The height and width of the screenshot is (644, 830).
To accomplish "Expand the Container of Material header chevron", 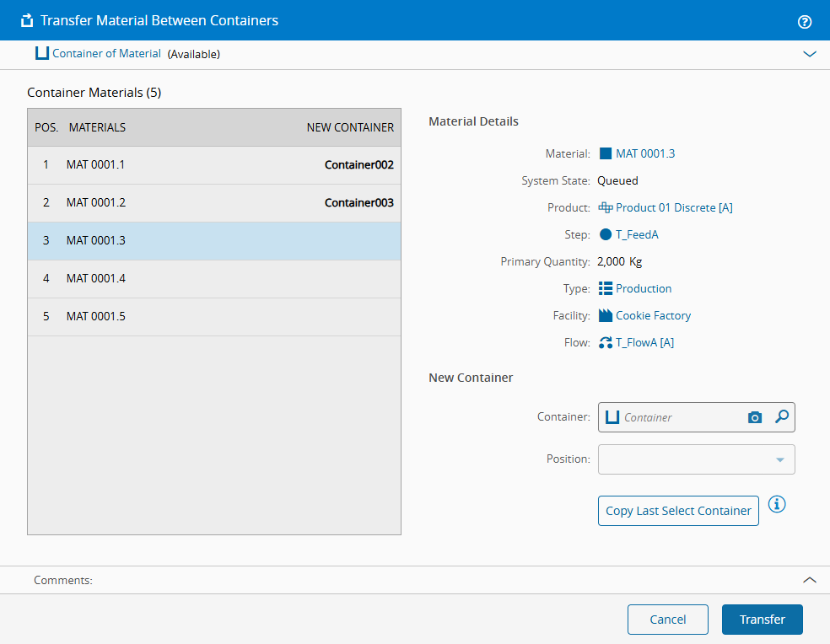I will (x=810, y=54).
